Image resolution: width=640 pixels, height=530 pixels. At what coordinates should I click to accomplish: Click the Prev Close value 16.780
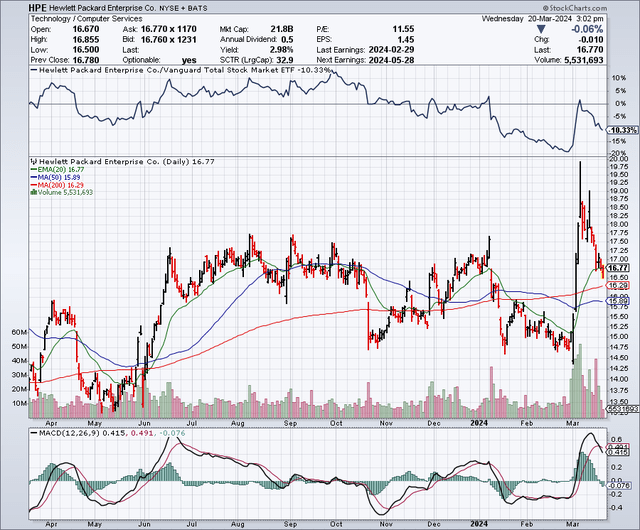[x=86, y=60]
